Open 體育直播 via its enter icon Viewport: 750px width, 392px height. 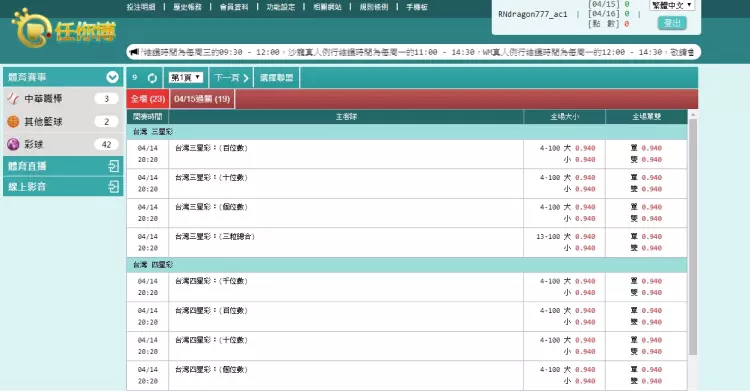click(113, 166)
